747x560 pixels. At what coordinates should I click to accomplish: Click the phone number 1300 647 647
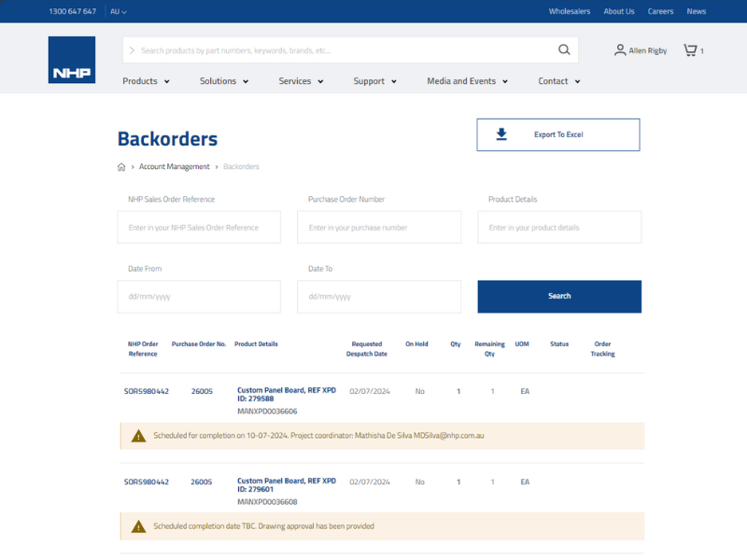point(73,11)
